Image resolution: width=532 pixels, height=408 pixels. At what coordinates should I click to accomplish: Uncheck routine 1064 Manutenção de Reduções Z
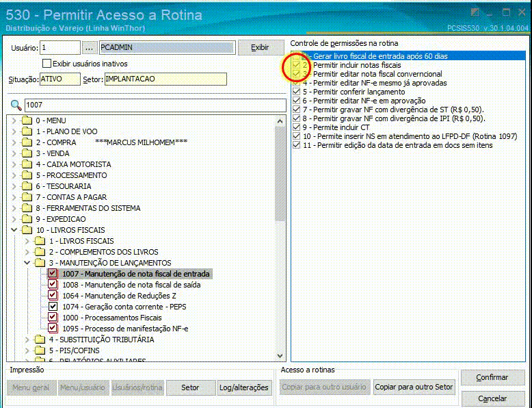pyautogui.click(x=53, y=295)
